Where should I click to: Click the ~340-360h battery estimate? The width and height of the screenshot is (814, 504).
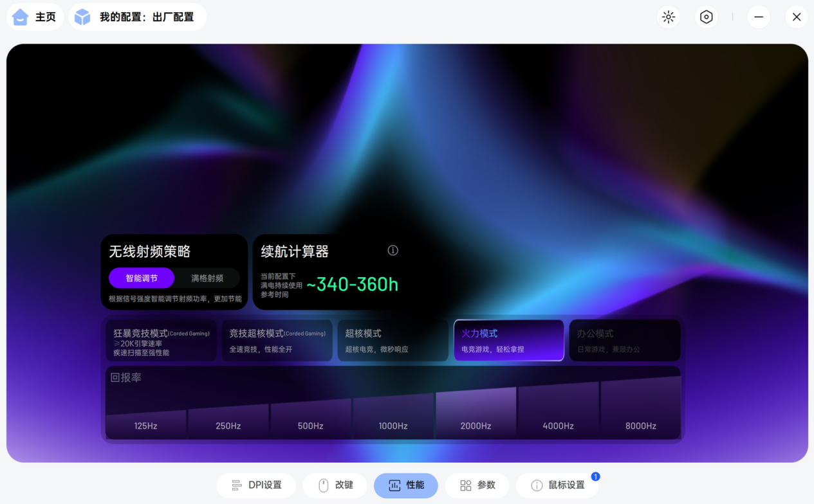(x=352, y=284)
